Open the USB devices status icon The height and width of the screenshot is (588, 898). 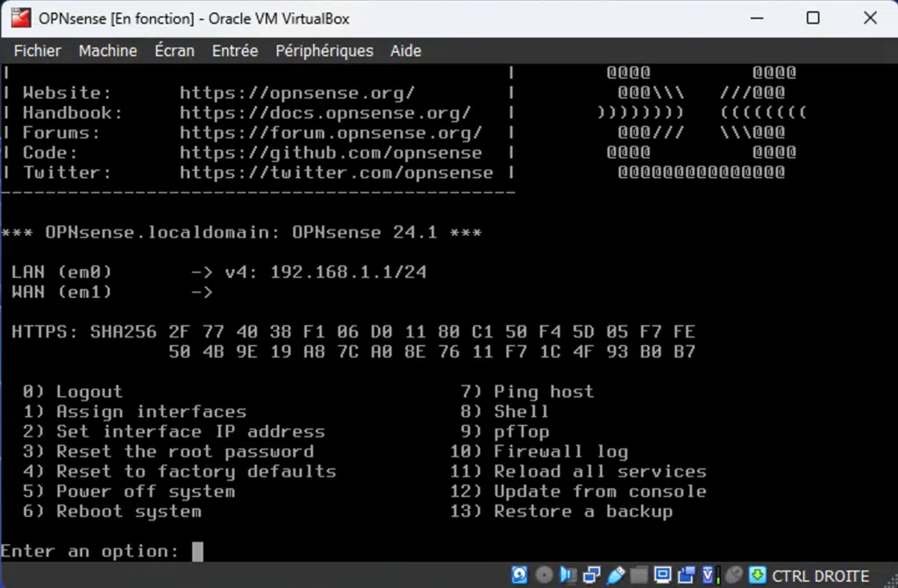click(x=616, y=575)
